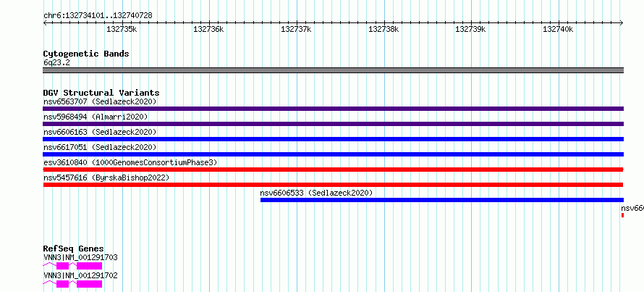
Task: Click the 132737k ruler tick label
Action: tap(296, 29)
